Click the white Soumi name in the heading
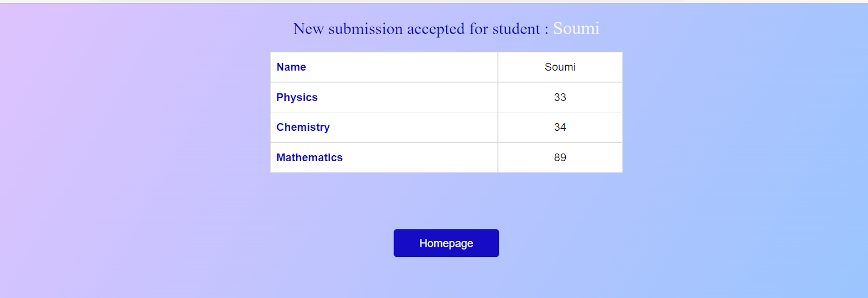 point(576,29)
